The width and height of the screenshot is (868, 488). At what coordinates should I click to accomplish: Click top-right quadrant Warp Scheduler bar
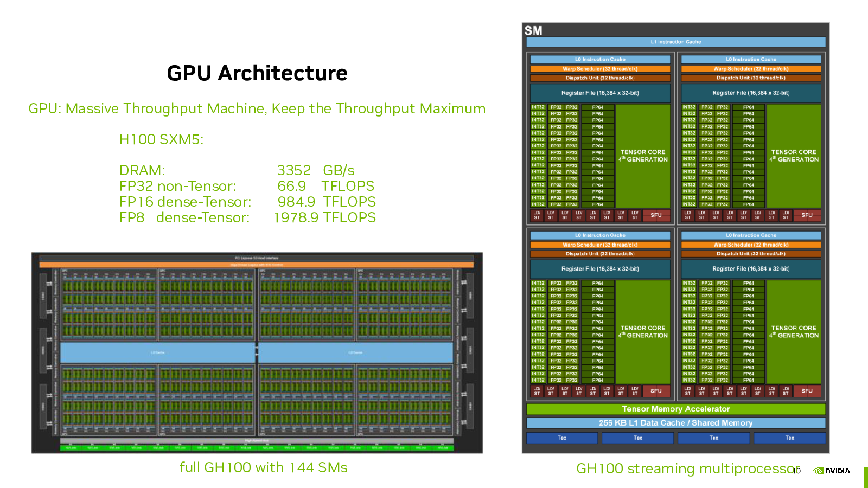click(x=751, y=69)
